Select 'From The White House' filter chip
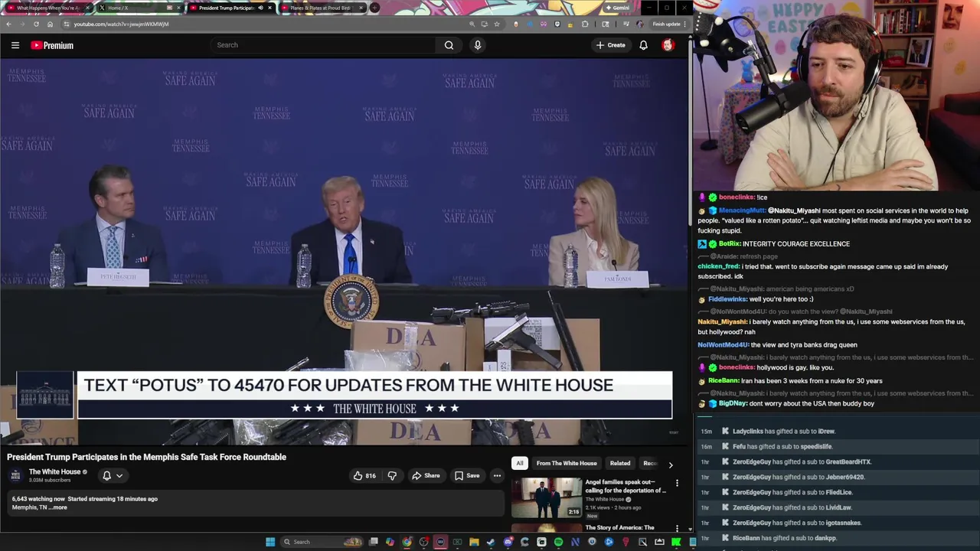 (567, 463)
